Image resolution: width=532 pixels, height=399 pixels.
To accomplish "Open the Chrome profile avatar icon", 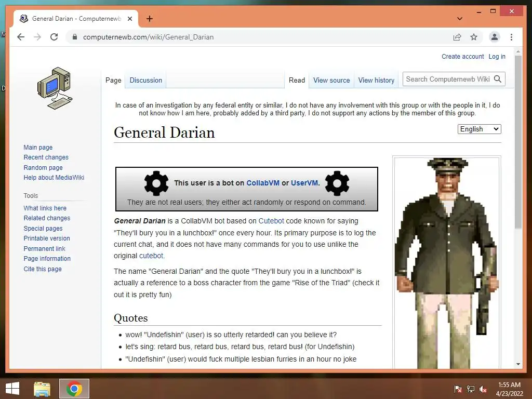I will coord(495,37).
